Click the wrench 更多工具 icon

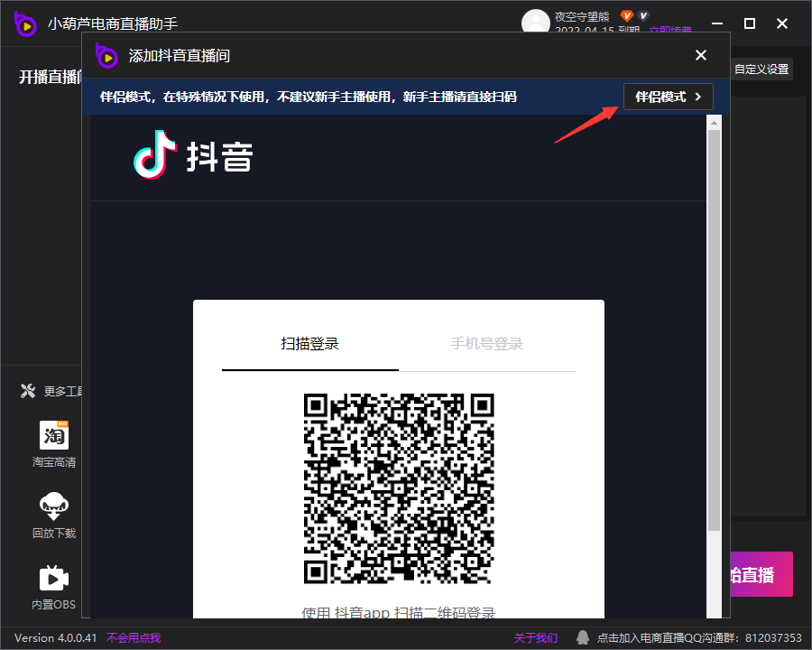28,391
